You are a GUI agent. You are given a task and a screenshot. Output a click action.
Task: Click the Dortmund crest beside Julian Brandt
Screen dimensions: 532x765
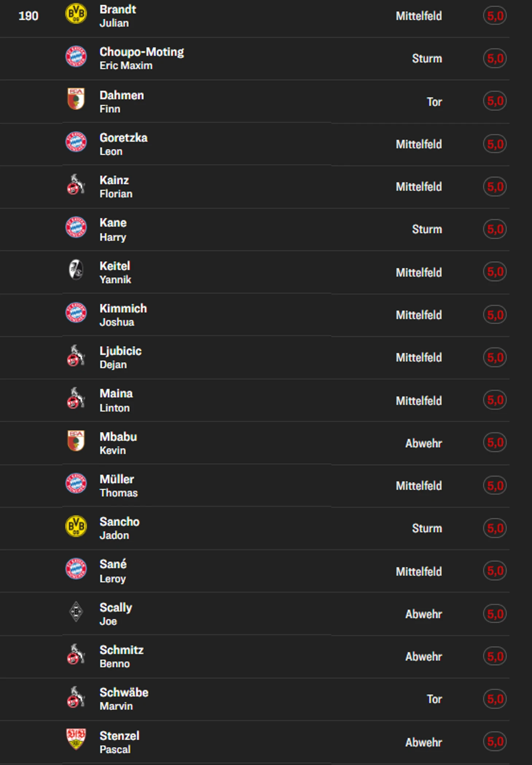[x=76, y=14]
